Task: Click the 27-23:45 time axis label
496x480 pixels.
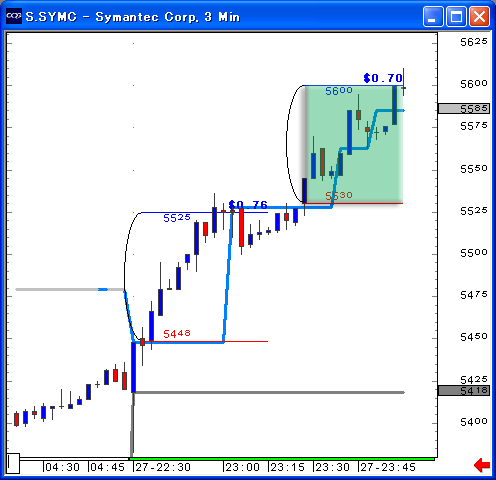Action: [x=388, y=467]
